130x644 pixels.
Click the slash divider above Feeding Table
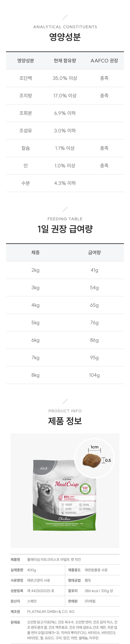[x=65, y=209]
